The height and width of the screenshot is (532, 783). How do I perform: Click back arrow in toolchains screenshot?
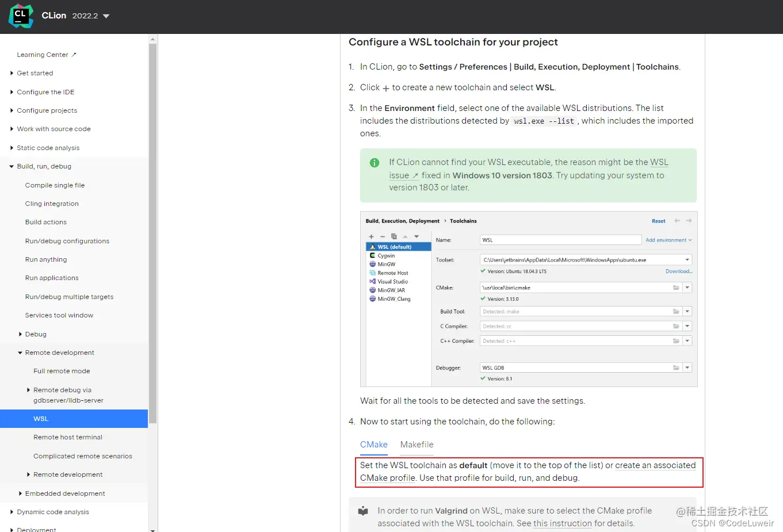point(677,221)
